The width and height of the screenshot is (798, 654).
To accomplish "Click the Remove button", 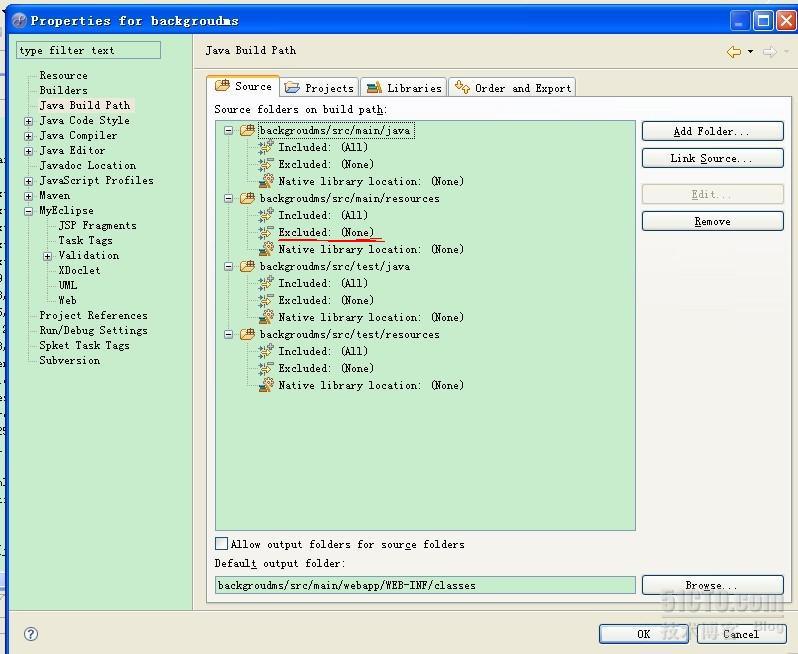I will (712, 221).
